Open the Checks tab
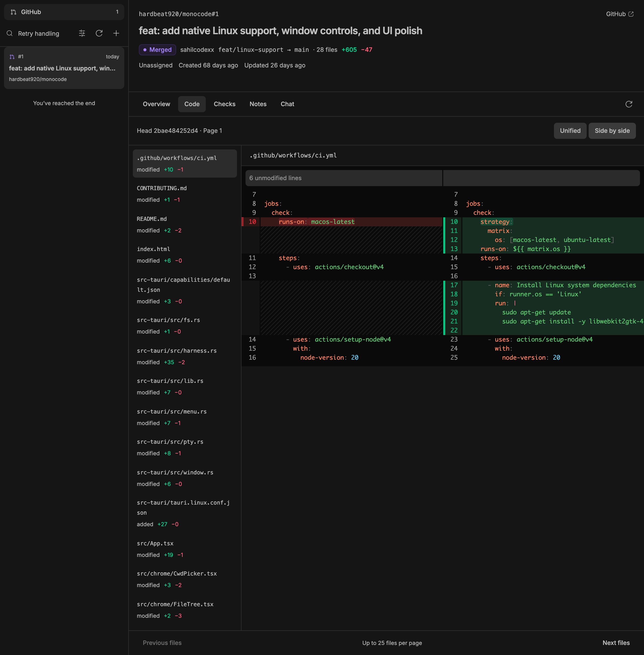 click(225, 104)
